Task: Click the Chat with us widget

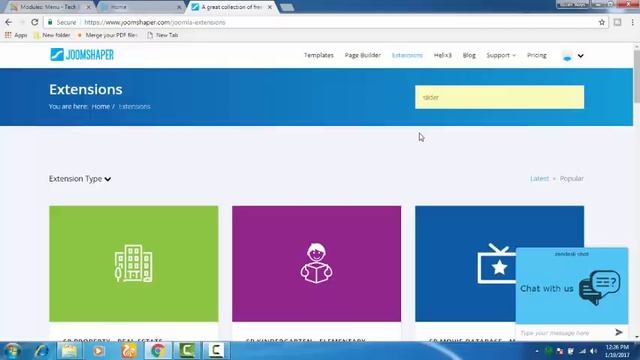Action: tap(571, 288)
